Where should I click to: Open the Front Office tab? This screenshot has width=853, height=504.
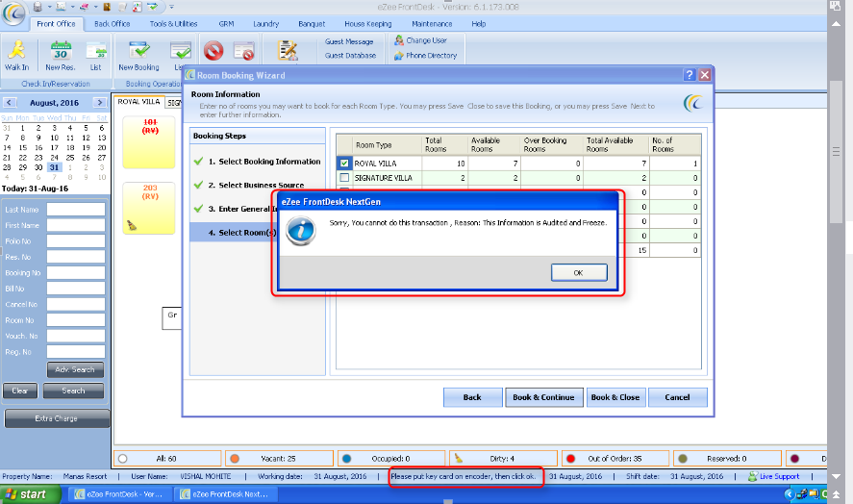coord(56,23)
